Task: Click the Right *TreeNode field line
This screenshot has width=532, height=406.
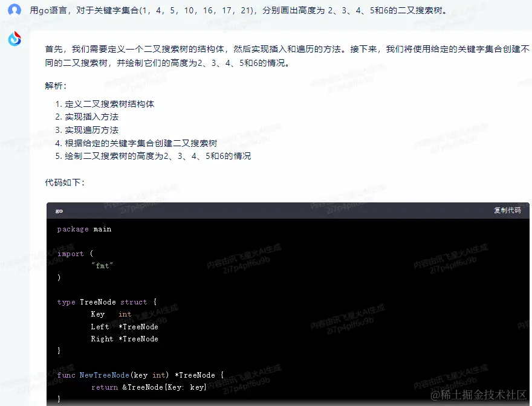Action: (125, 339)
